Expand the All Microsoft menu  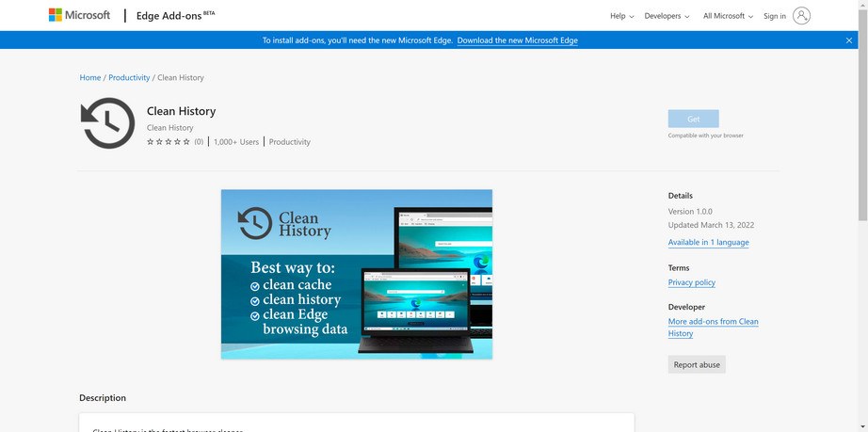pyautogui.click(x=728, y=16)
